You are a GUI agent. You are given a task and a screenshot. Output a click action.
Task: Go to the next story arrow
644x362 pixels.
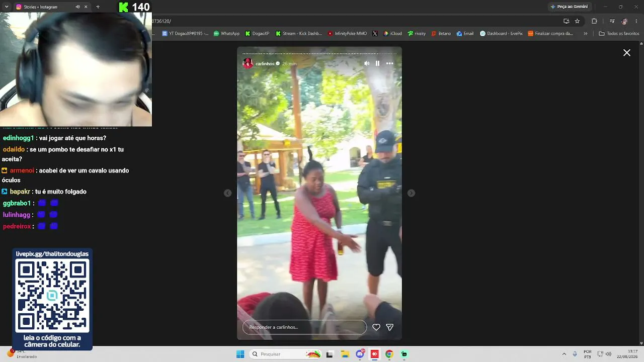tap(411, 193)
